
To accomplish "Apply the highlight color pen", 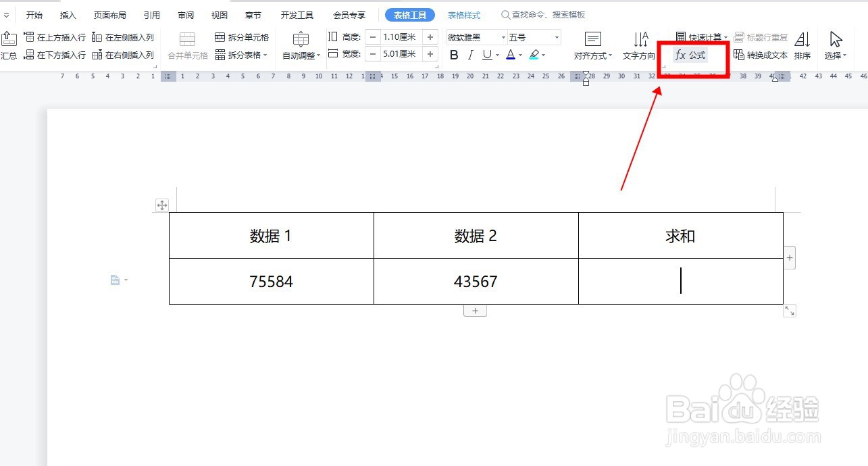I will coord(534,55).
